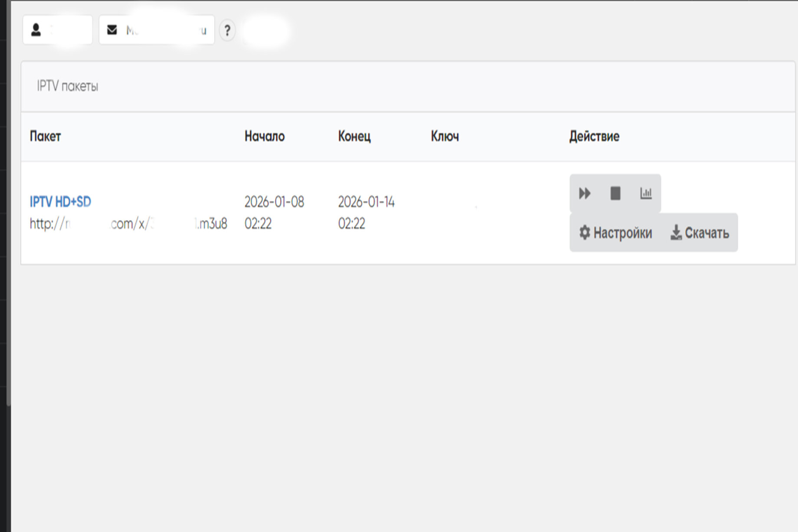Viewport: 798px width, 532px height.
Task: Open the IPTV HD+SD package link
Action: tap(60, 202)
